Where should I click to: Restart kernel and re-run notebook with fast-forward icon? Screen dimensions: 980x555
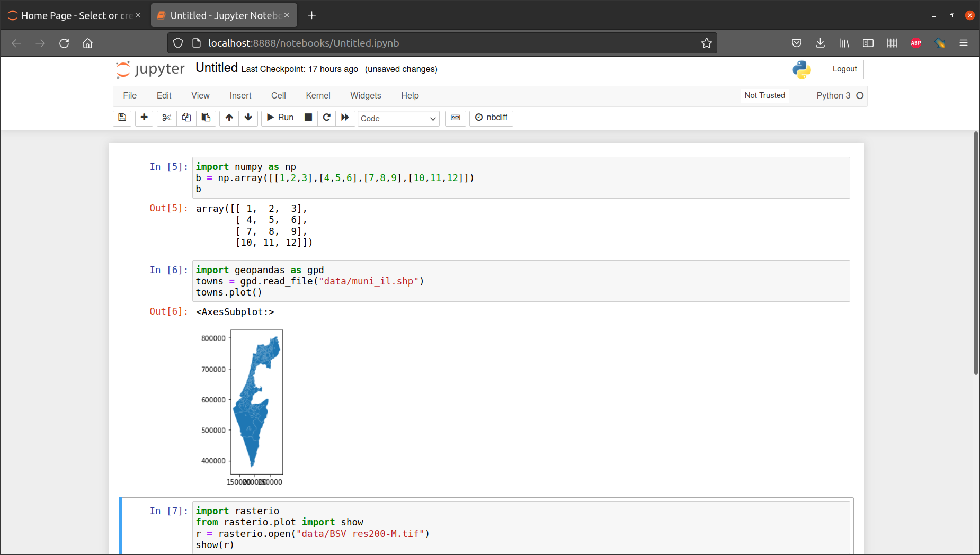[345, 118]
